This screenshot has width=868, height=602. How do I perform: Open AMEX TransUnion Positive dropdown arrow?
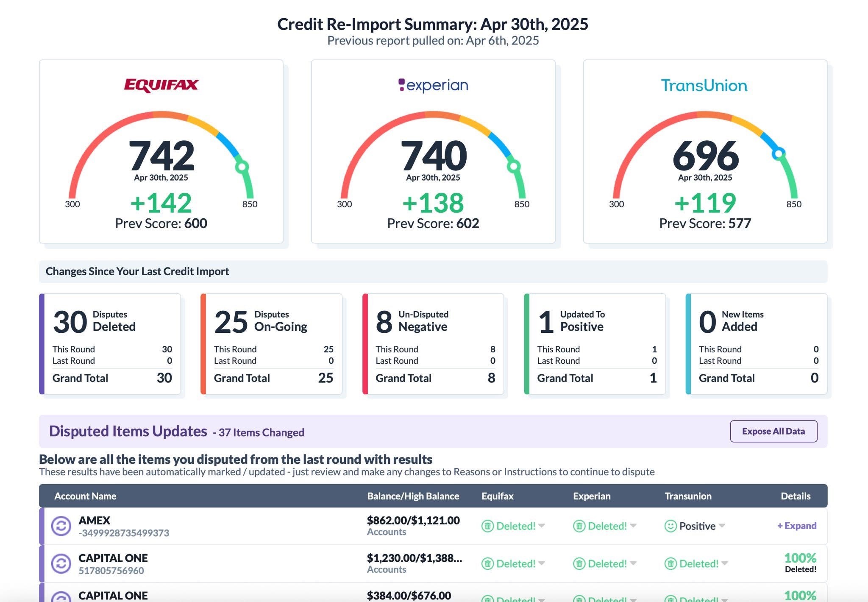(x=722, y=526)
